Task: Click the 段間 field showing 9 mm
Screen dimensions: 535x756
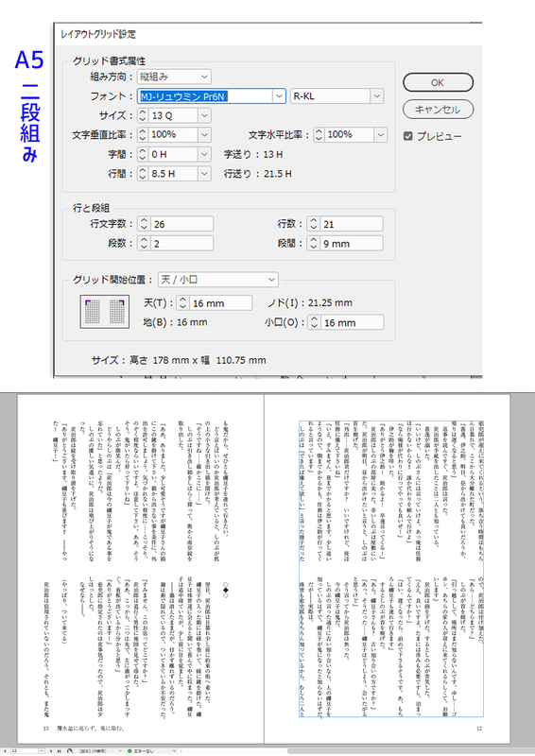Action: click(352, 243)
